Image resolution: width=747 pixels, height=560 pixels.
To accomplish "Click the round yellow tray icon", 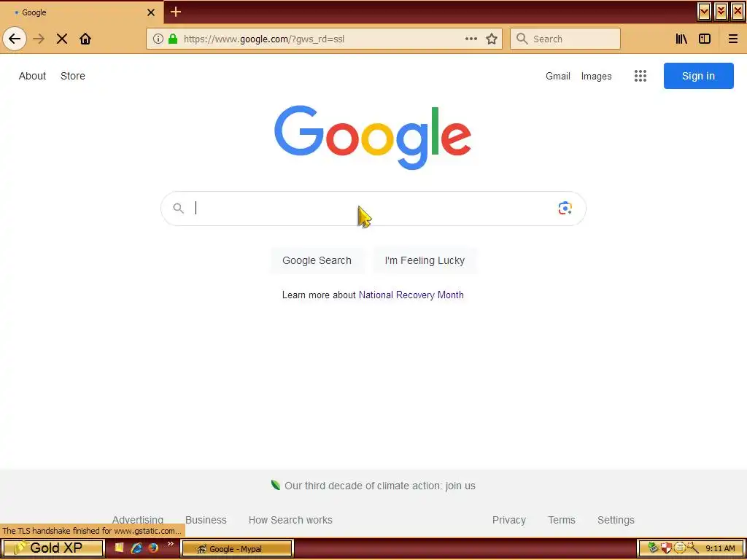I will 679,548.
